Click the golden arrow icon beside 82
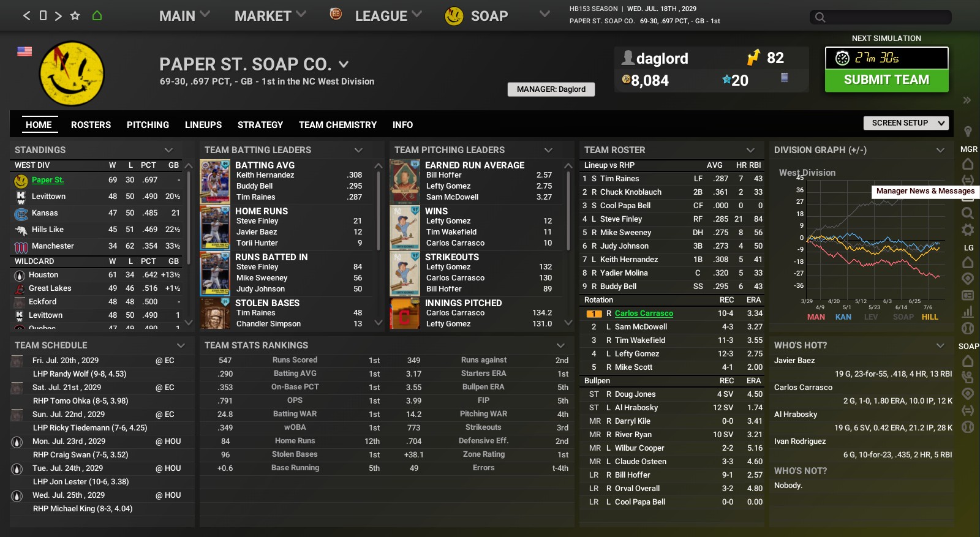This screenshot has height=537, width=980. click(753, 57)
